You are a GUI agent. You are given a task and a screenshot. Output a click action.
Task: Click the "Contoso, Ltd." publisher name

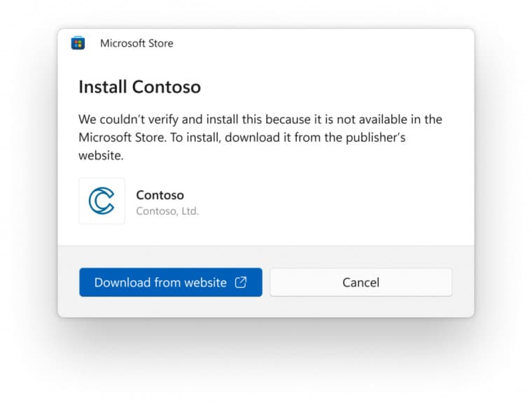[x=167, y=211]
